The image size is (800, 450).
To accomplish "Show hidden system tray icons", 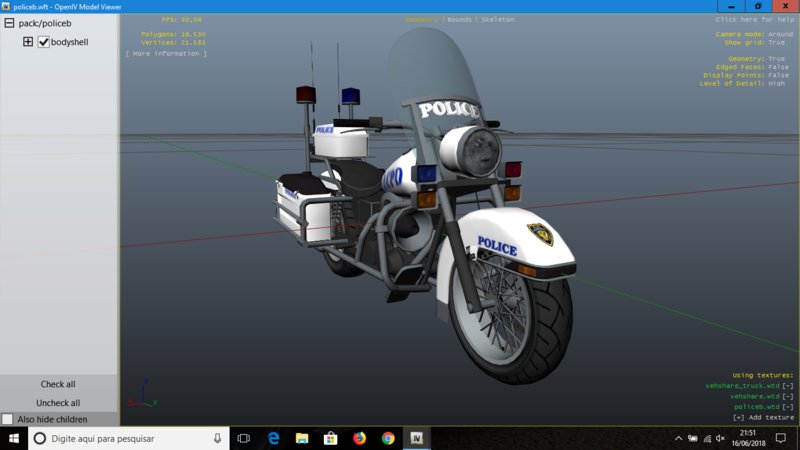I will (x=679, y=438).
